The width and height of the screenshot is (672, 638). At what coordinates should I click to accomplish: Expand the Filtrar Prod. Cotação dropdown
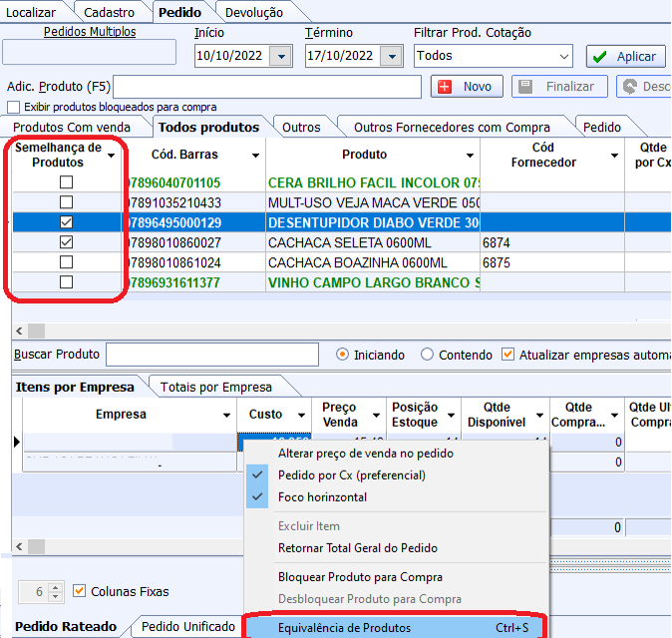coord(564,56)
